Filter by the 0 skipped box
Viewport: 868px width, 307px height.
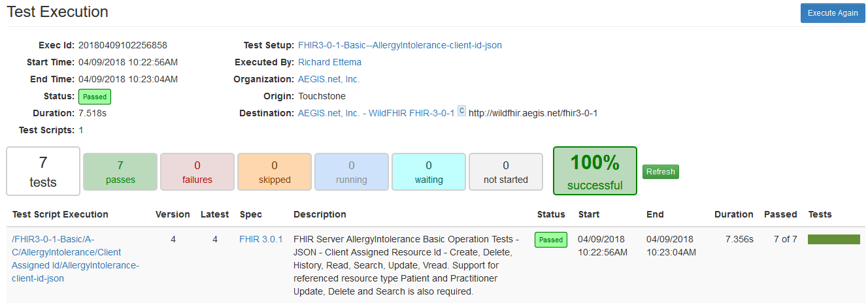[275, 172]
